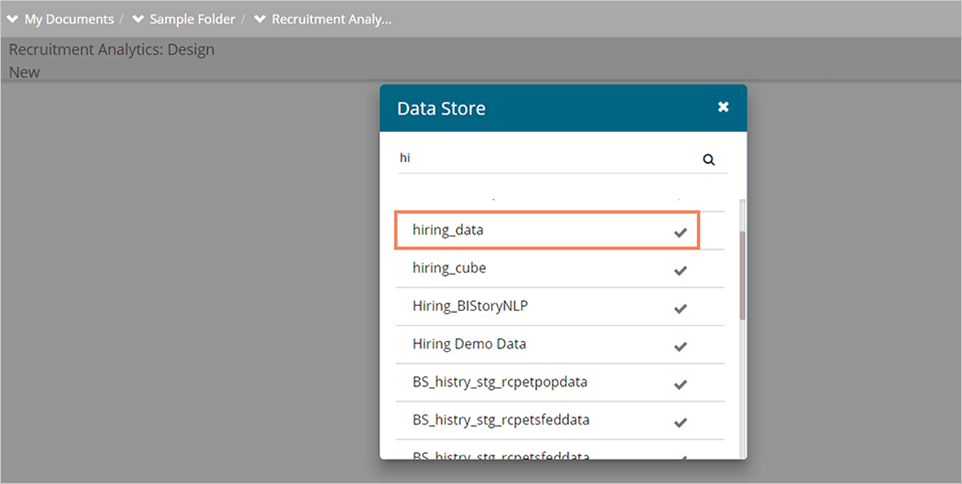The image size is (962, 484).
Task: Click the checkmark icon next to BS_histry_stg_rcpetpopdata
Action: 680,385
